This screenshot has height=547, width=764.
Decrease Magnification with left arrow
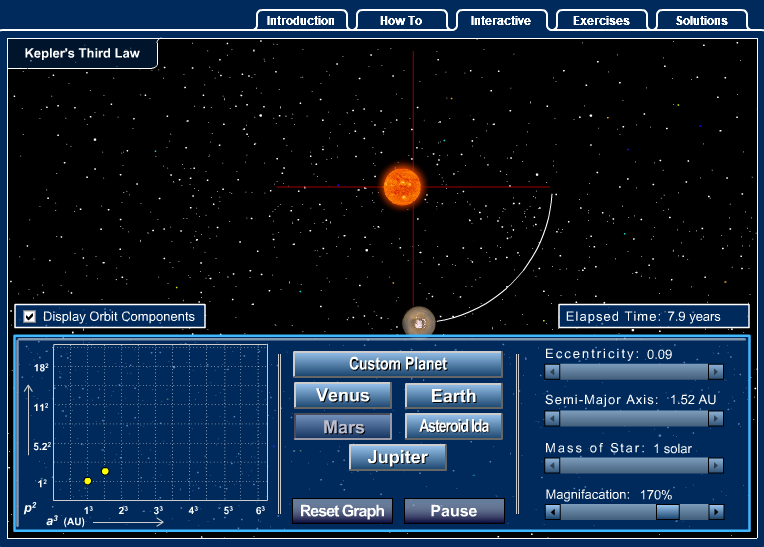(553, 512)
